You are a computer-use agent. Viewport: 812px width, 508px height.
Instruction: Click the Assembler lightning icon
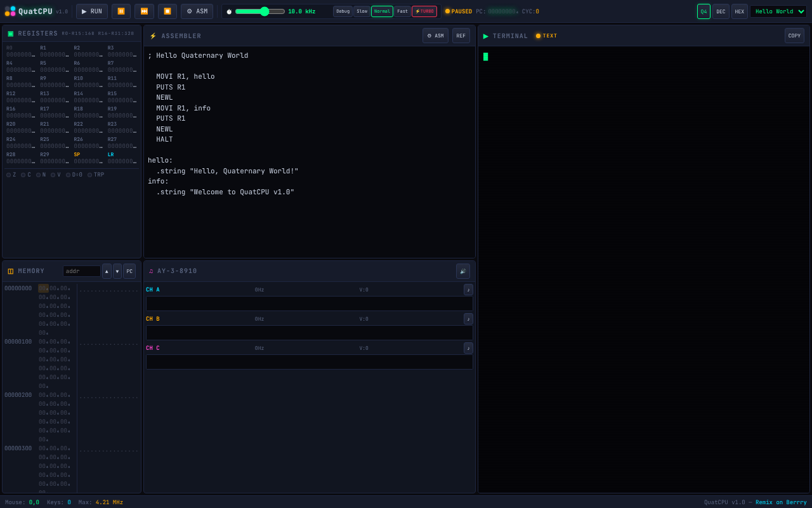click(153, 36)
